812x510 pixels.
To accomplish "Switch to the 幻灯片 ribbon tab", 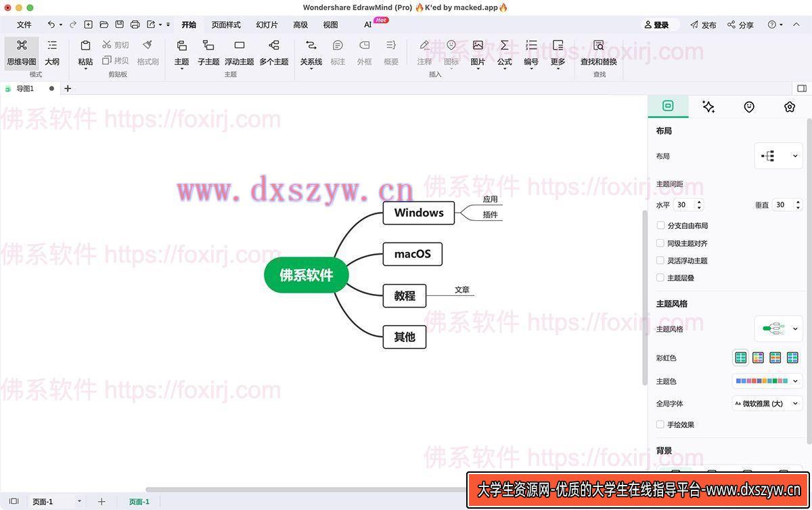I will click(267, 24).
